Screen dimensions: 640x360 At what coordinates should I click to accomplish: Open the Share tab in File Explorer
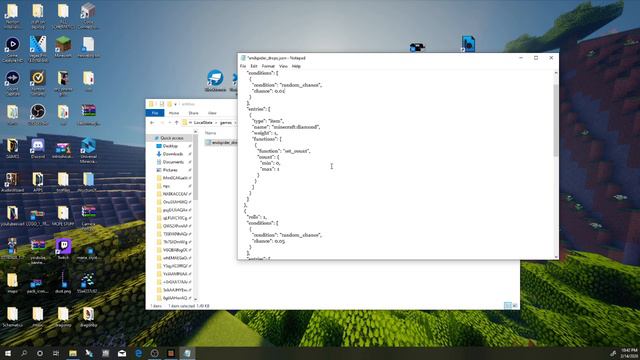coord(193,113)
